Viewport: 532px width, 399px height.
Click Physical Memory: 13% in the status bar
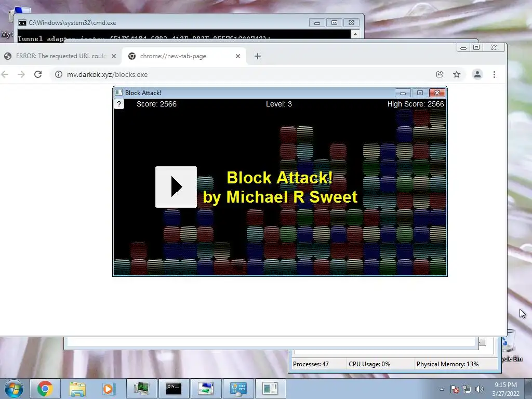point(447,364)
